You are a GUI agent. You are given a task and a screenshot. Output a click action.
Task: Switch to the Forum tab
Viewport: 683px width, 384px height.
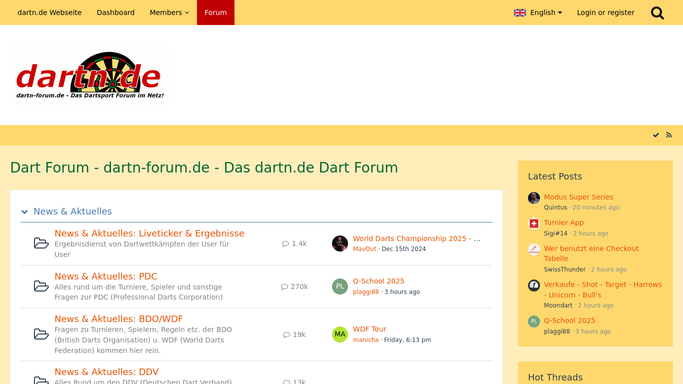pyautogui.click(x=216, y=13)
